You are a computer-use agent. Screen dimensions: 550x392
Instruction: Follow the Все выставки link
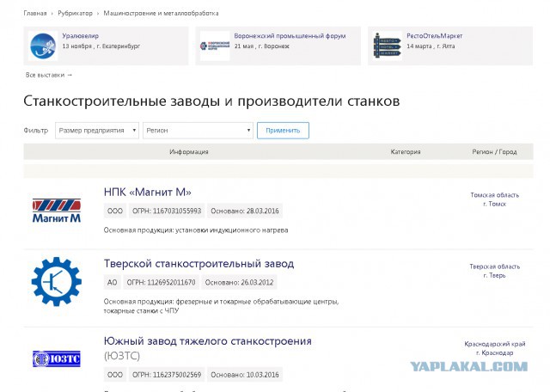tap(49, 75)
